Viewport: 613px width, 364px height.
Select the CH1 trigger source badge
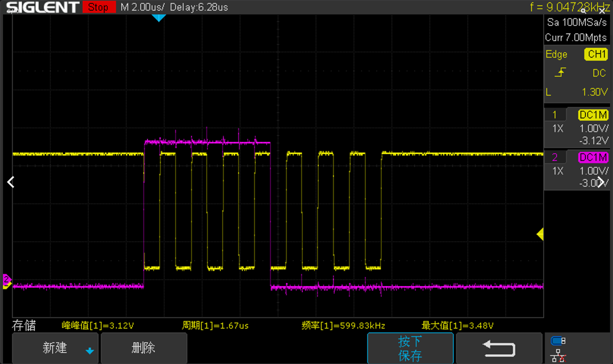click(596, 54)
